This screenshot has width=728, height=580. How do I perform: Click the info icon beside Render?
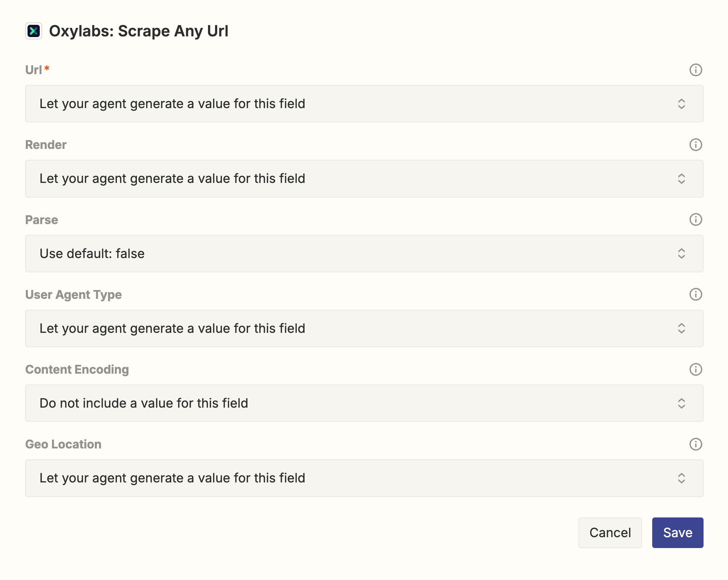tap(695, 145)
